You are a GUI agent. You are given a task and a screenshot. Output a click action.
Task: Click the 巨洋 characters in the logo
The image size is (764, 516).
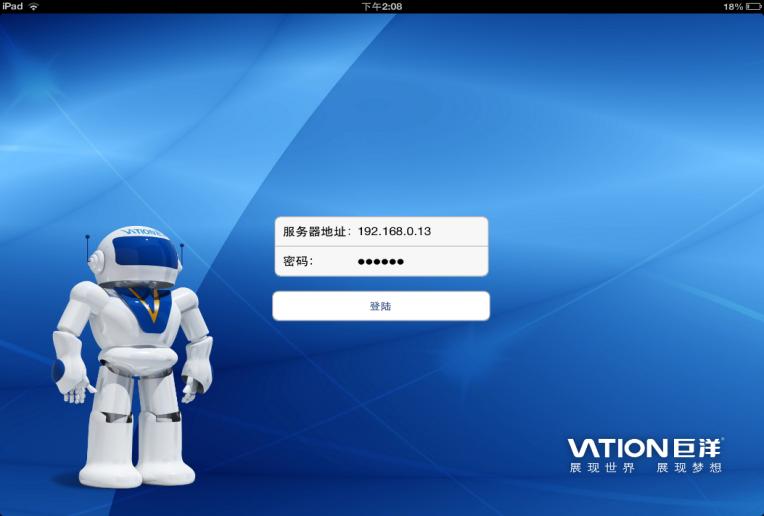click(x=698, y=447)
